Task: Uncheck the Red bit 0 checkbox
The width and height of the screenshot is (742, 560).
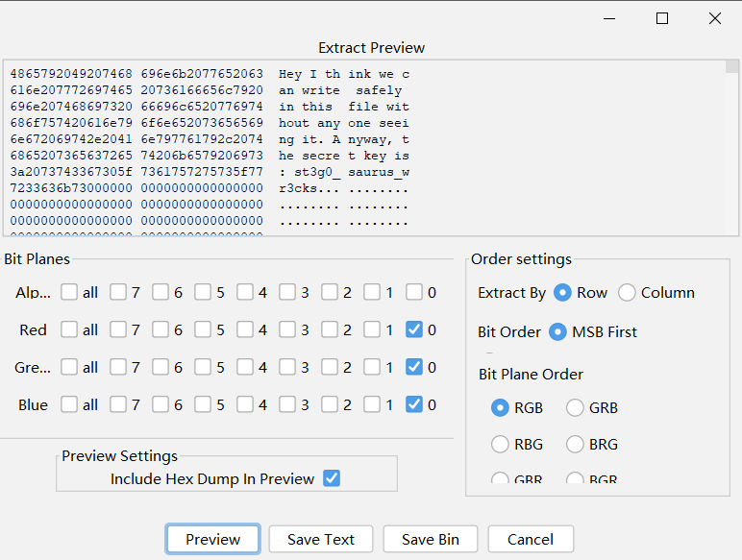Action: pos(414,329)
